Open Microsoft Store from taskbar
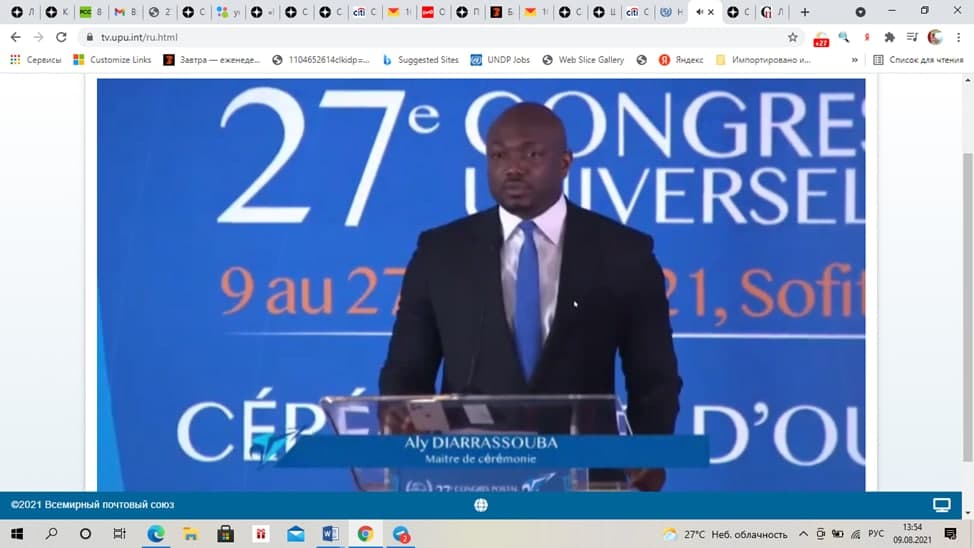Image resolution: width=974 pixels, height=548 pixels. [x=225, y=534]
